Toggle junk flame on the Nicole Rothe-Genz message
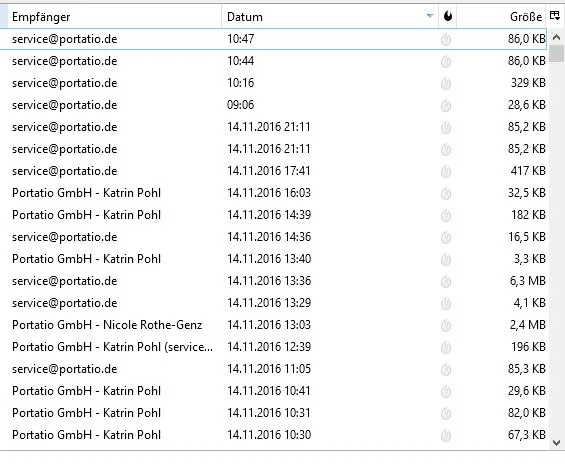565x475 pixels. [x=446, y=325]
